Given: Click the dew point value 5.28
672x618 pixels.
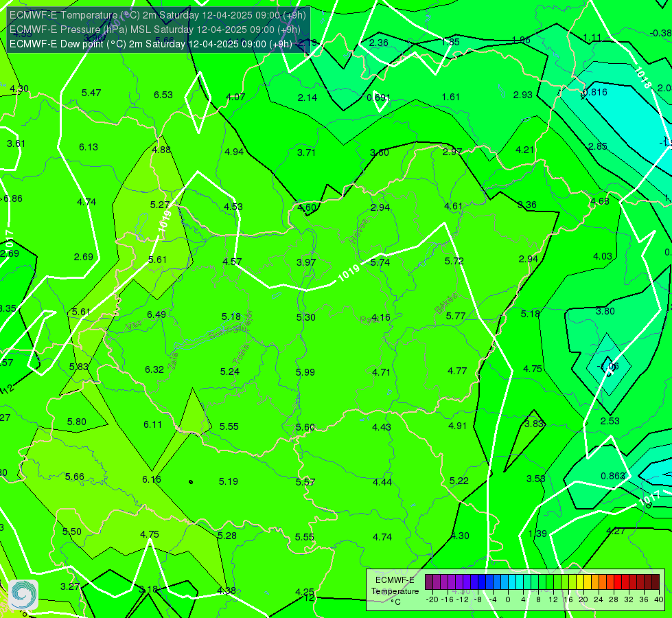Looking at the screenshot, I should (x=227, y=535).
